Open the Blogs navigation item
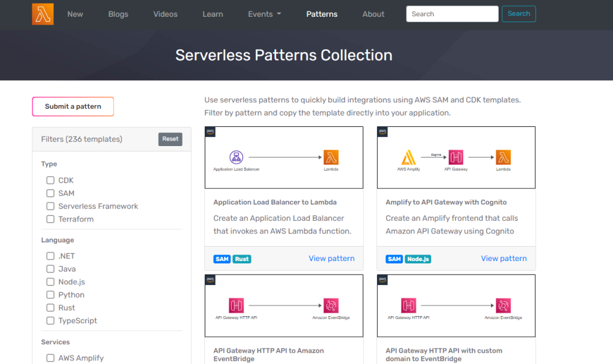613x364 pixels. click(118, 14)
